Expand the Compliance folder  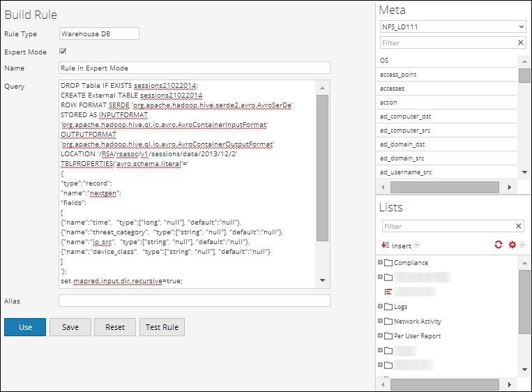pyautogui.click(x=380, y=262)
